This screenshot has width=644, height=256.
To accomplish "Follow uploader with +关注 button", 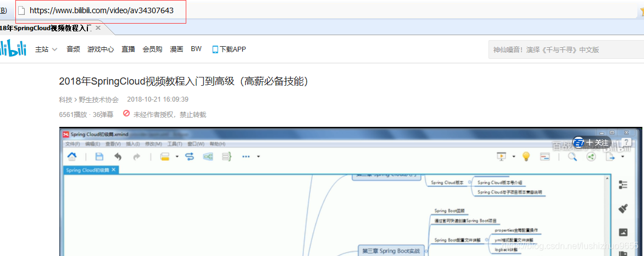I will coord(598,143).
